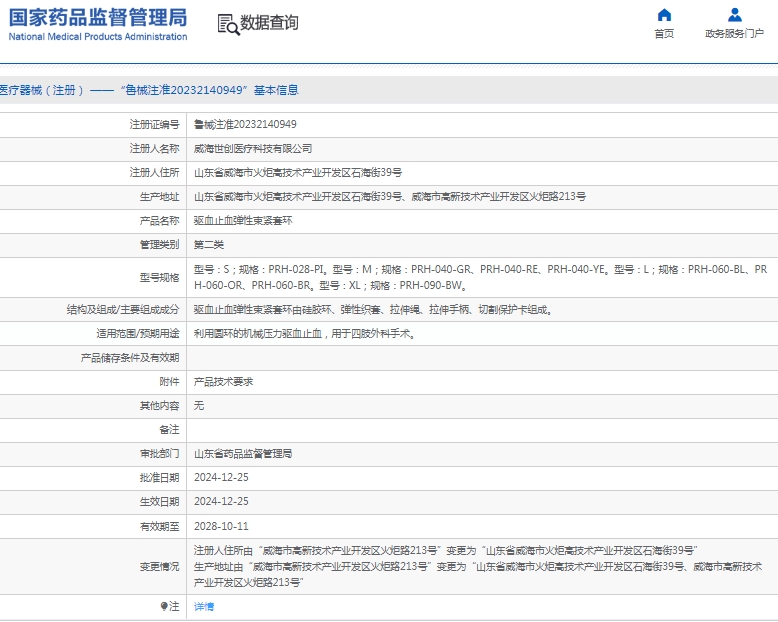Screen dimensions: 778x622
Task: Click the 数据查询 heading text
Action: click(x=269, y=23)
